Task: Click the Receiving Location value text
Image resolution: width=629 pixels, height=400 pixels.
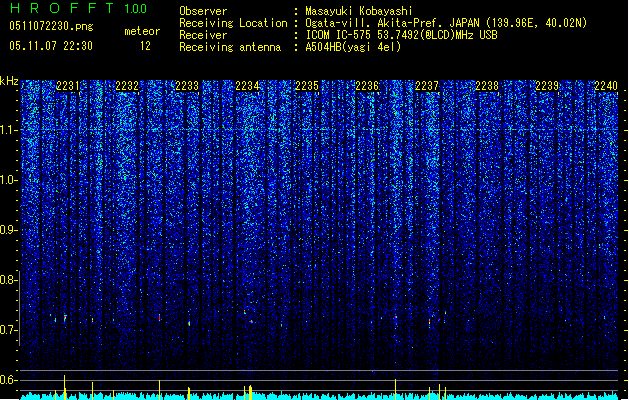Action: pyautogui.click(x=446, y=23)
